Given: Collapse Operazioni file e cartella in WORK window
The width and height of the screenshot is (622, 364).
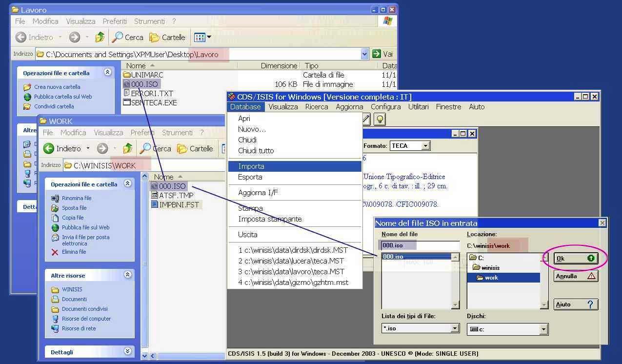Looking at the screenshot, I should pos(128,183).
